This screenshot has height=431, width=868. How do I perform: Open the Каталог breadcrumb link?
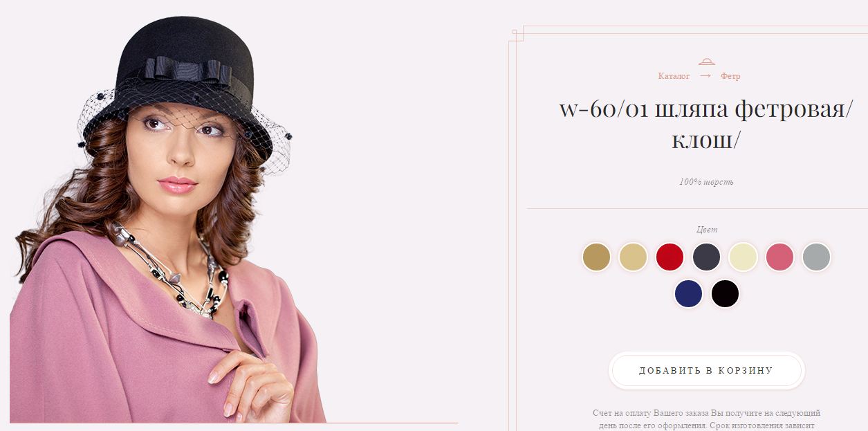[674, 76]
